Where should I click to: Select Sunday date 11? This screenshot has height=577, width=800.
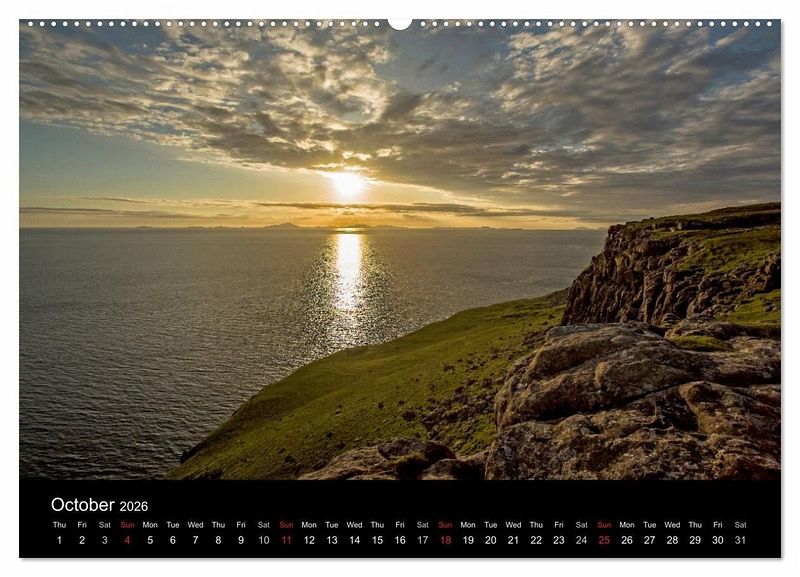click(x=286, y=540)
